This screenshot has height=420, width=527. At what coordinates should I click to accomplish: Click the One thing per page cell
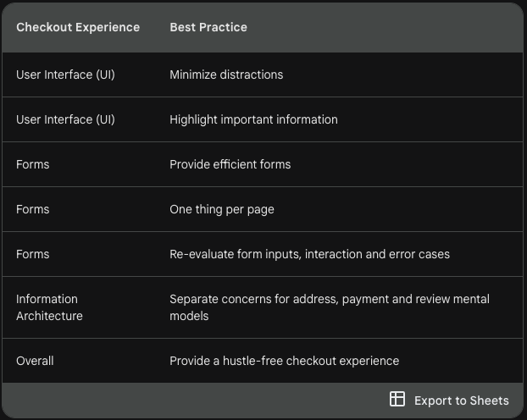[222, 209]
